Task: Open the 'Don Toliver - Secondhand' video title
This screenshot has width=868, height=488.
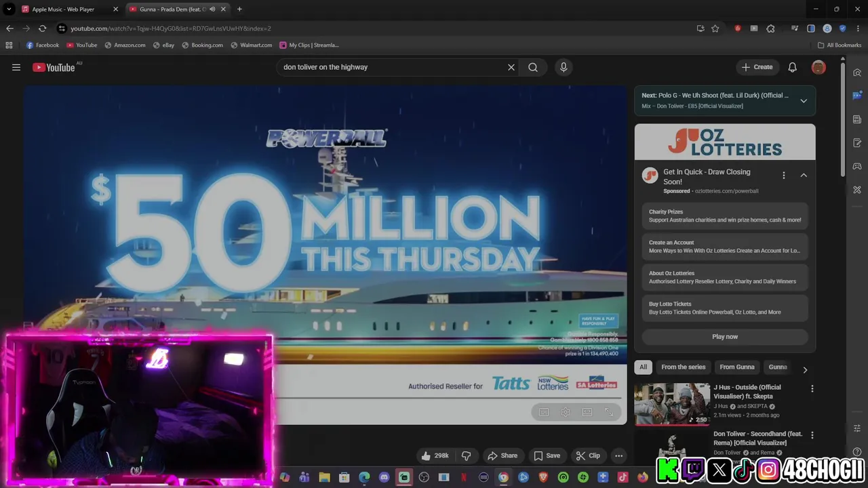Action: click(757, 438)
